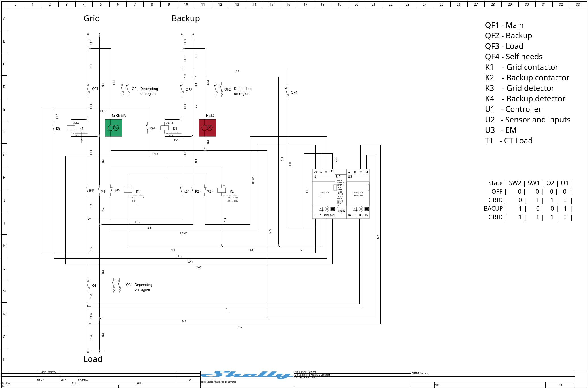
Task: Select legend entry 'U2 - Sensor and inputs'
Action: 527,120
